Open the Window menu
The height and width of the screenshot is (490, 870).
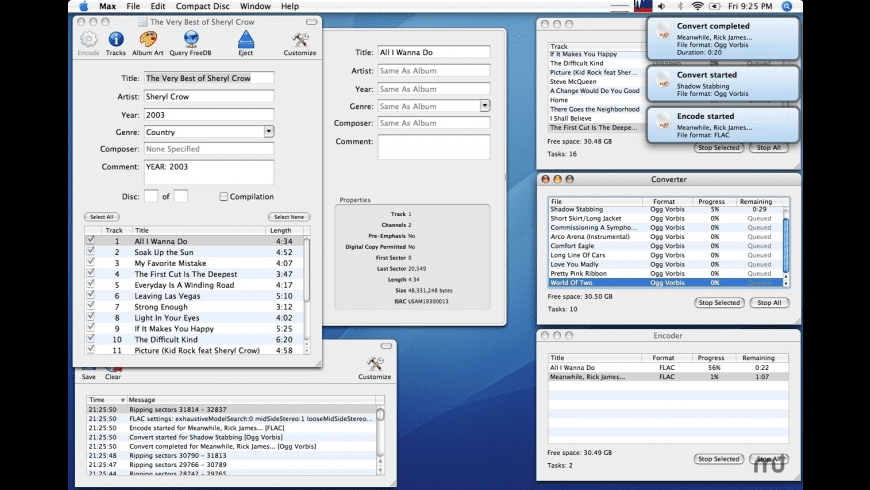[255, 6]
